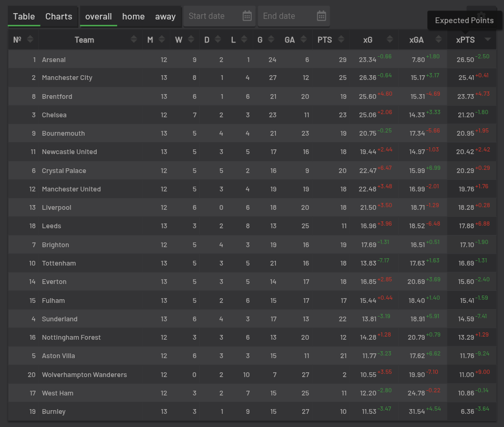Click the End date input field
Image resolution: width=504 pixels, height=427 pixels.
pos(285,16)
